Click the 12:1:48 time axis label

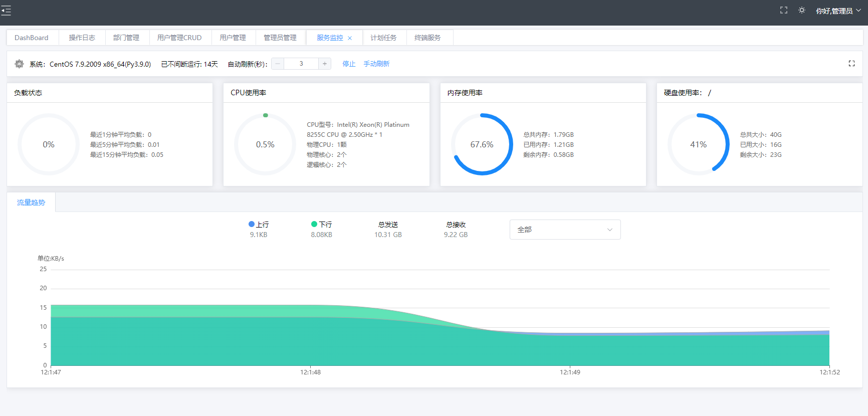pyautogui.click(x=310, y=372)
